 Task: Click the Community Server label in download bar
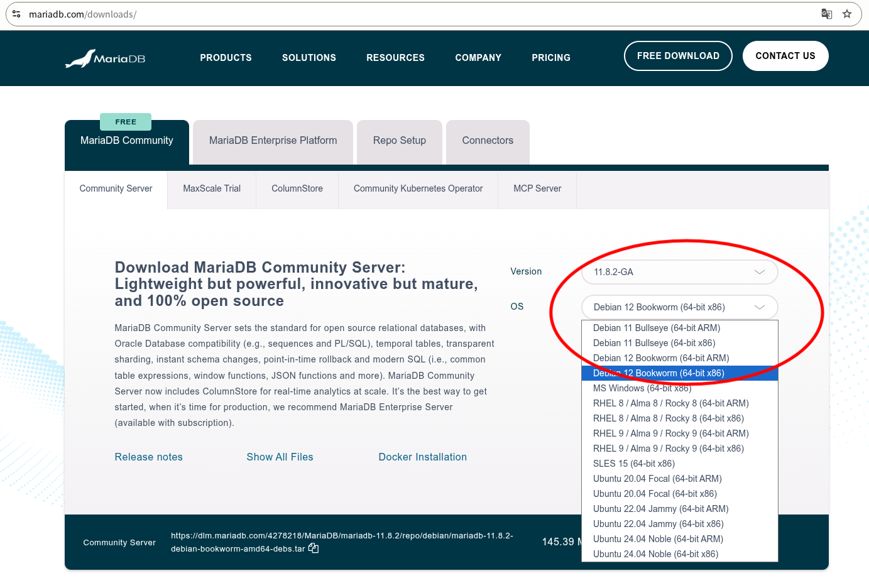(x=119, y=543)
